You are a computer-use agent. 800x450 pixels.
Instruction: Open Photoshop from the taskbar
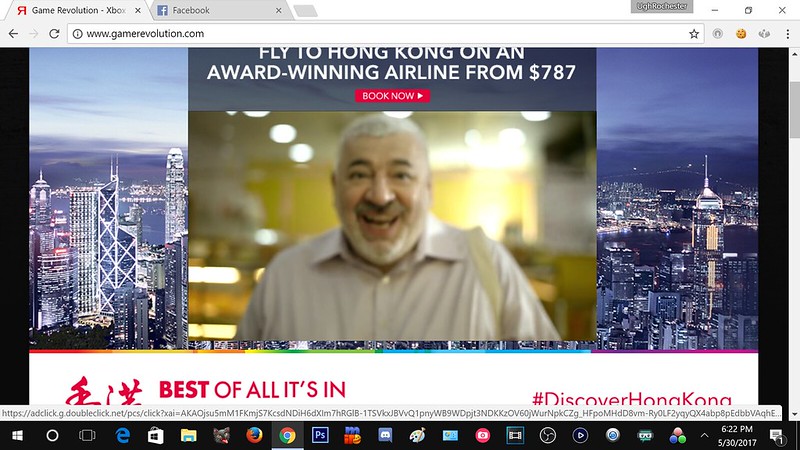(x=320, y=435)
